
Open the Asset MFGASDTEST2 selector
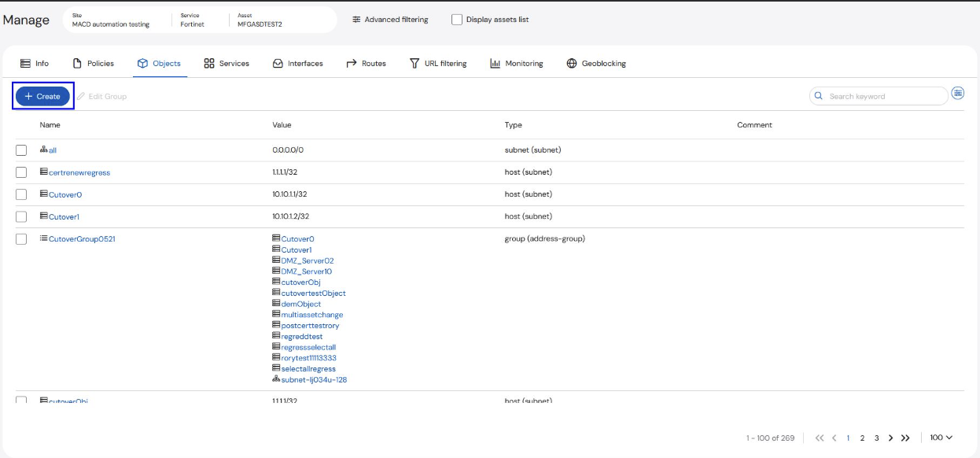(x=260, y=20)
